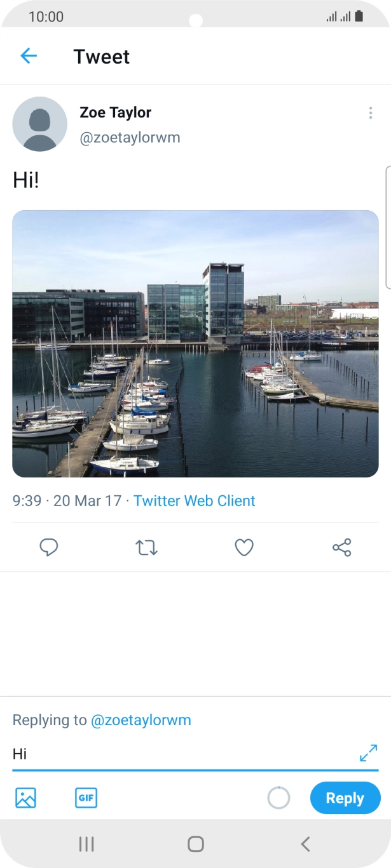Open the GIF picker

pos(86,798)
